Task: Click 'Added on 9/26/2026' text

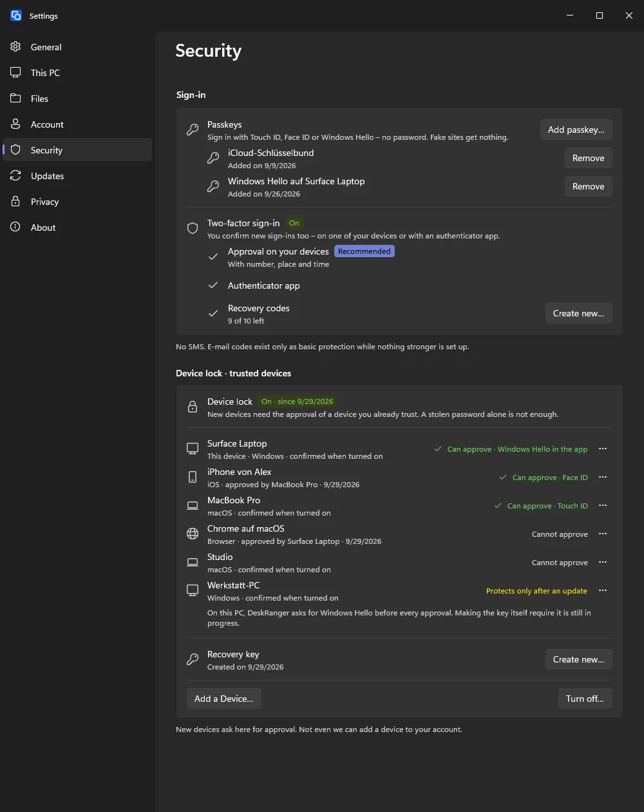Action: 264,194
